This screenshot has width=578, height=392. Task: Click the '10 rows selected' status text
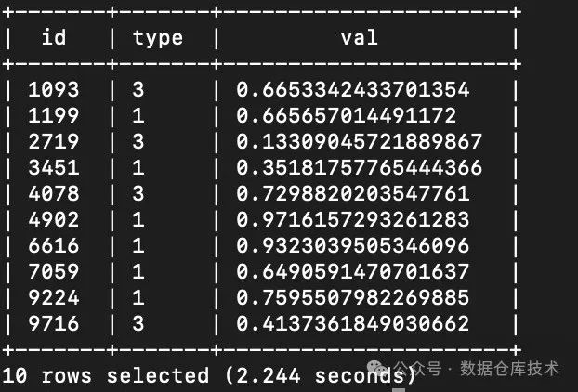(x=106, y=376)
